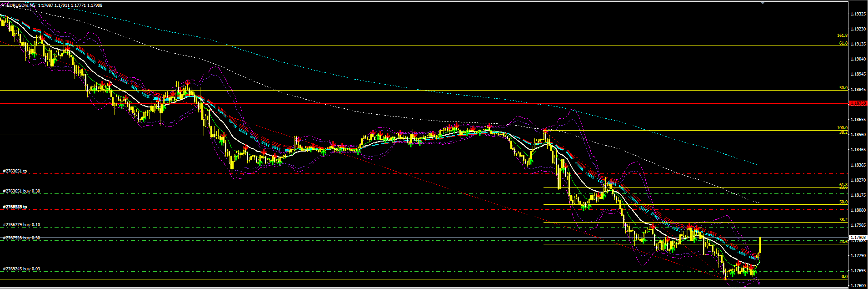Click the 61.8 label just below 161.8
The image size is (868, 289).
(x=843, y=43)
